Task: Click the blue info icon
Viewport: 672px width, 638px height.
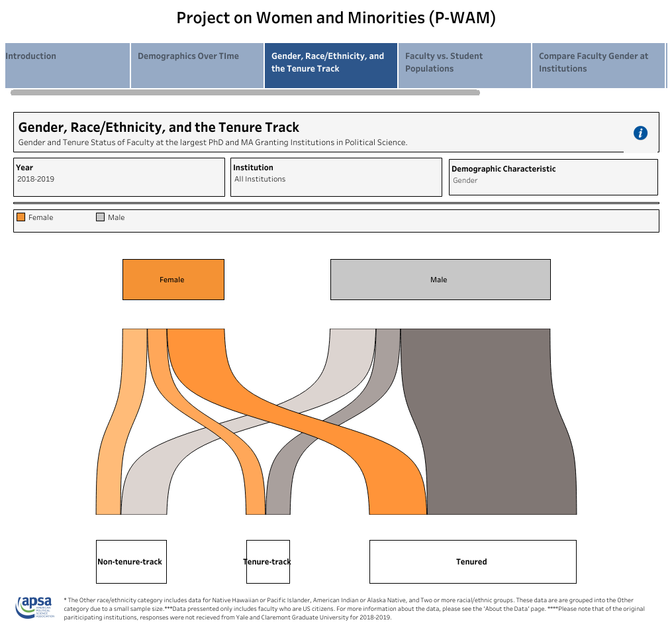Action: coord(640,133)
